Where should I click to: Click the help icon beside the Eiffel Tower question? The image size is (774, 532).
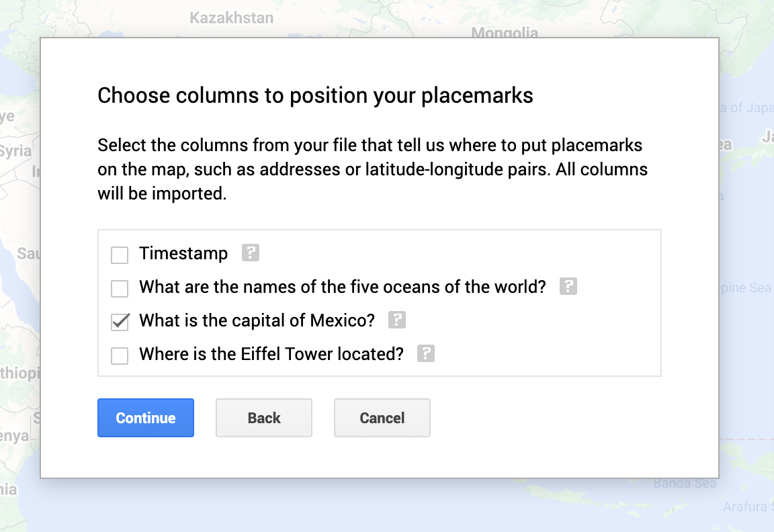click(x=425, y=354)
